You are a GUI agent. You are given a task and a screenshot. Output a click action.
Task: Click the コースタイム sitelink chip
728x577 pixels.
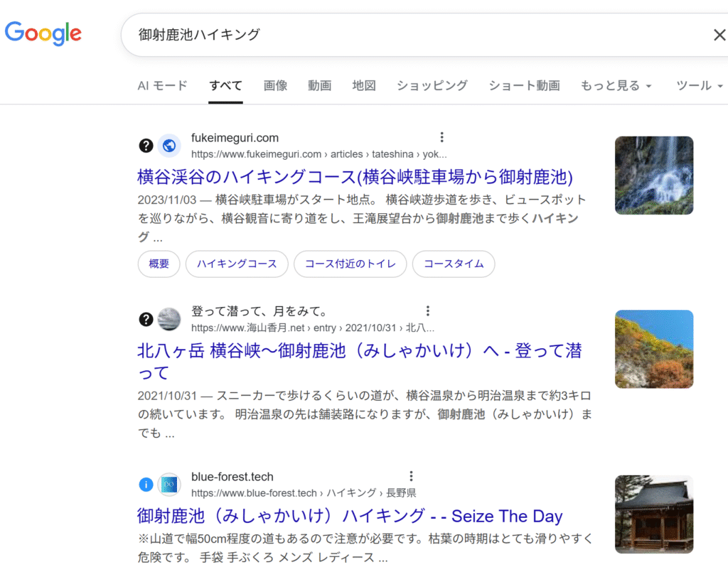[x=454, y=264]
